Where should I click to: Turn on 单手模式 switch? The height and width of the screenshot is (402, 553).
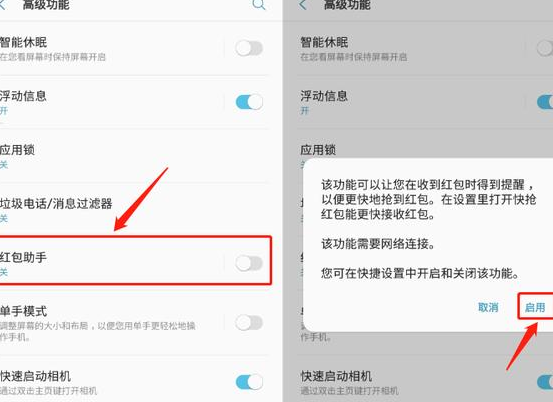(249, 323)
